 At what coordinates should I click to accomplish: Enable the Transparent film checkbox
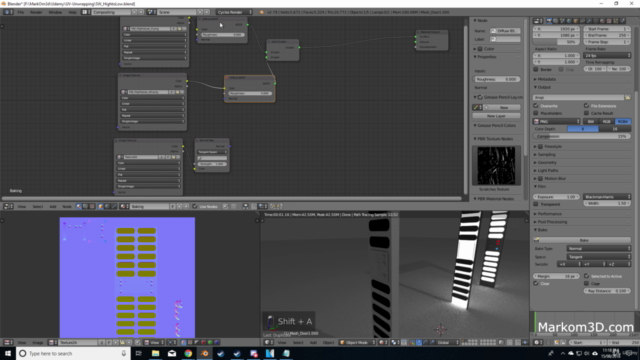click(536, 204)
